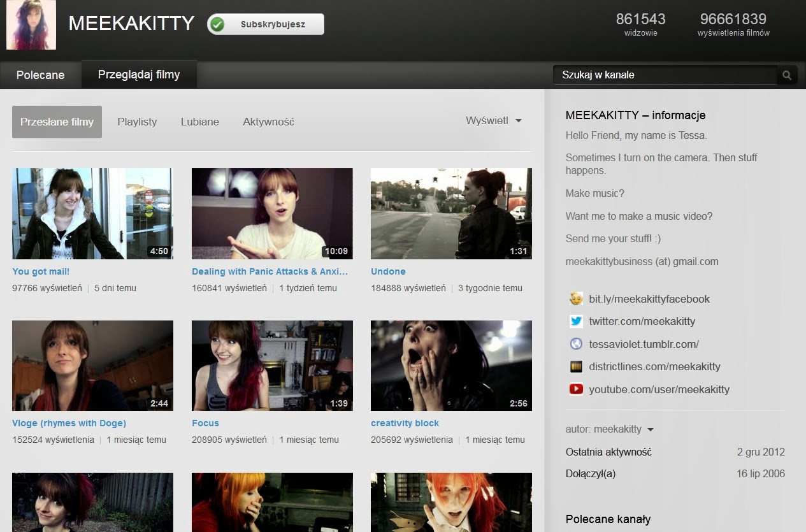Select the Przesłane filmy tab
The height and width of the screenshot is (532, 806).
click(57, 122)
